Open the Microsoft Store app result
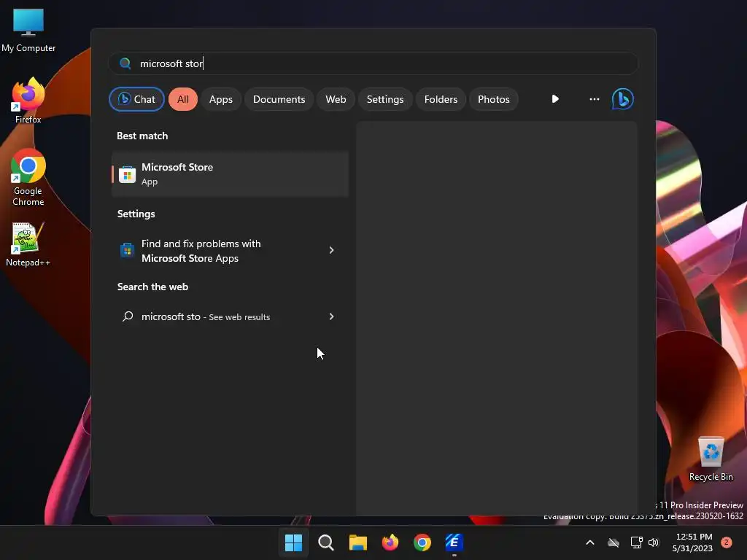The image size is (747, 560). [230, 174]
